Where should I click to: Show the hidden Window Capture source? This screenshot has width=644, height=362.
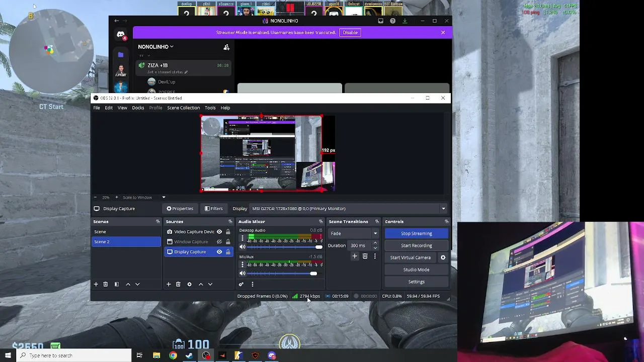pyautogui.click(x=219, y=242)
